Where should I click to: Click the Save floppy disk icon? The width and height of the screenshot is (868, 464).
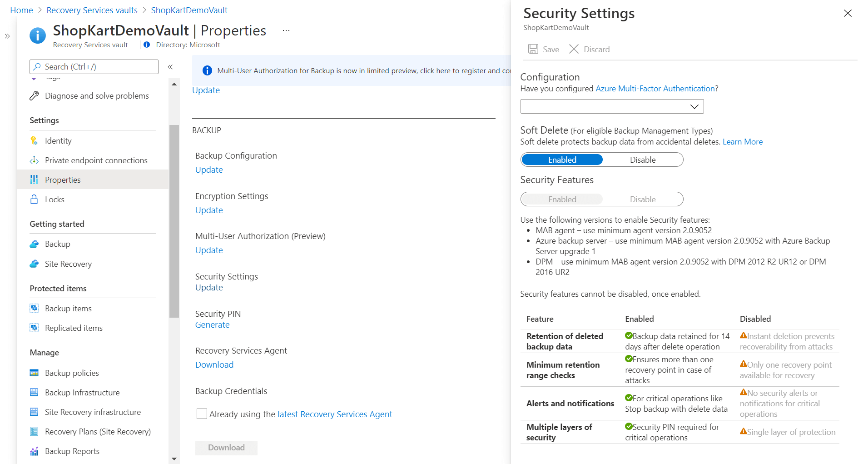point(533,50)
